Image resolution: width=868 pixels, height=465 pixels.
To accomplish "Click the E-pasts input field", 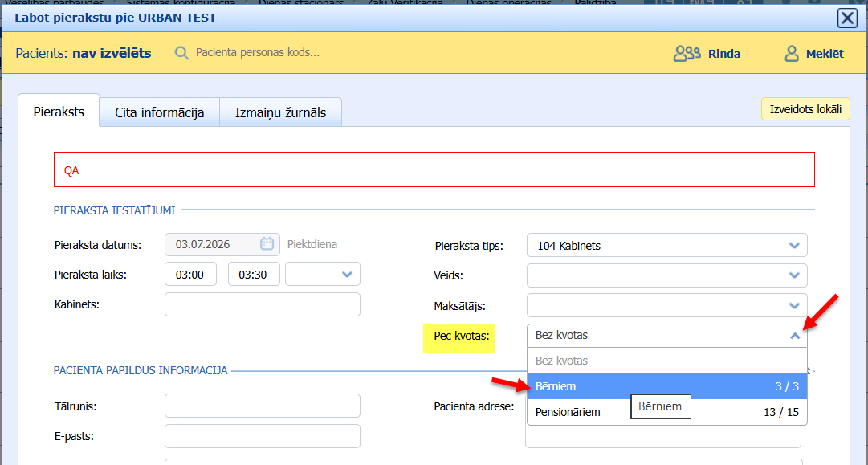I will pyautogui.click(x=263, y=435).
